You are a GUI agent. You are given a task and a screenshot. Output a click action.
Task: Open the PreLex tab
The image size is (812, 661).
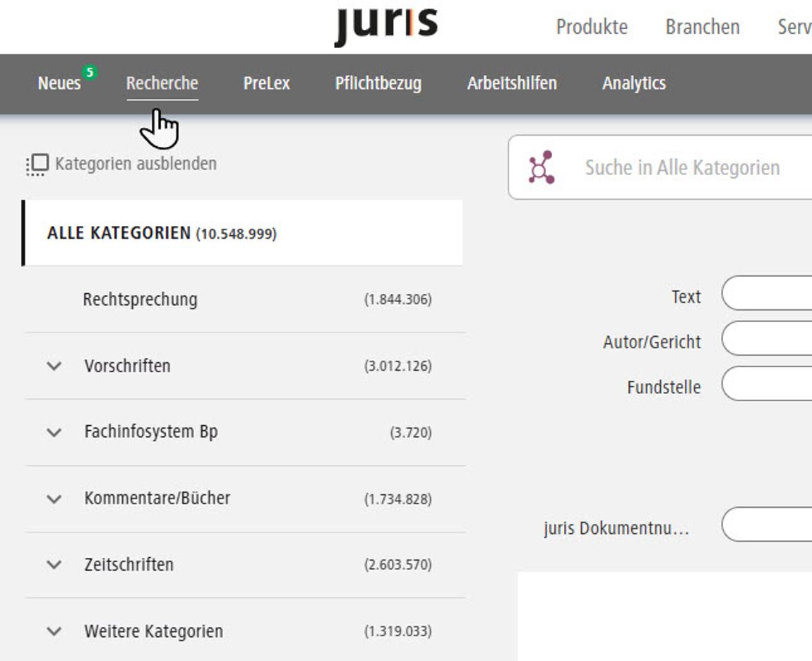pyautogui.click(x=266, y=83)
